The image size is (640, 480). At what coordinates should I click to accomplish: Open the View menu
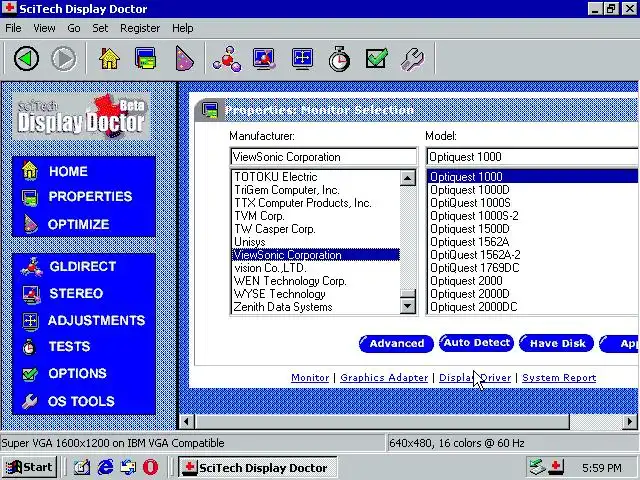click(44, 28)
